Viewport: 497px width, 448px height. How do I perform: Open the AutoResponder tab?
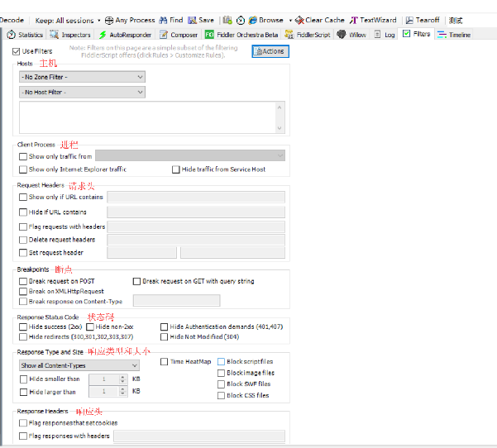click(125, 35)
